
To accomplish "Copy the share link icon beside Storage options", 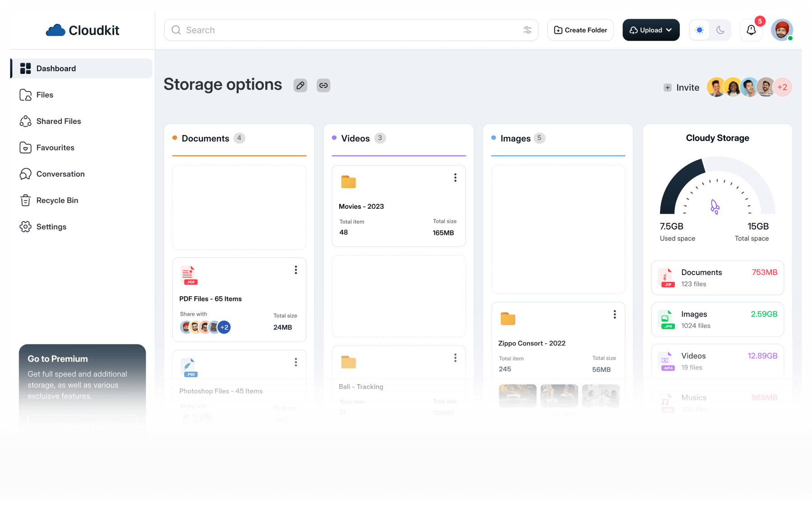I will tap(323, 85).
